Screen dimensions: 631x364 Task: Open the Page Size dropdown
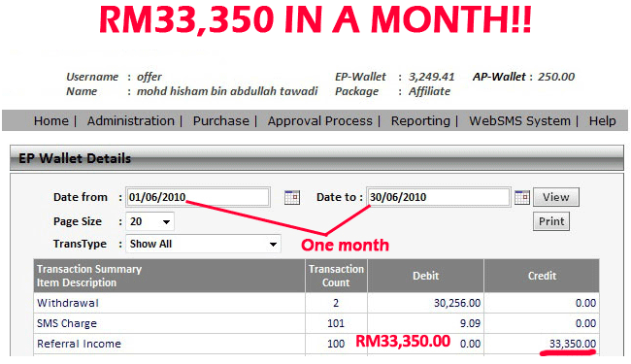click(x=150, y=221)
